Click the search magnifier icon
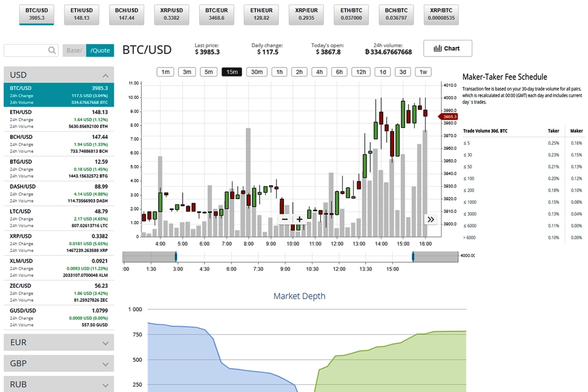 point(52,50)
